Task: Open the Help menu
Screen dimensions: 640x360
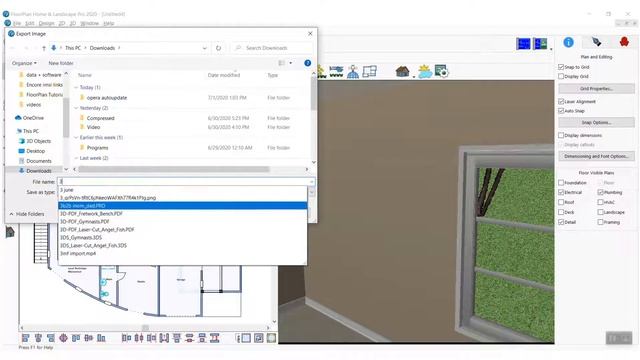Action: 109,23
